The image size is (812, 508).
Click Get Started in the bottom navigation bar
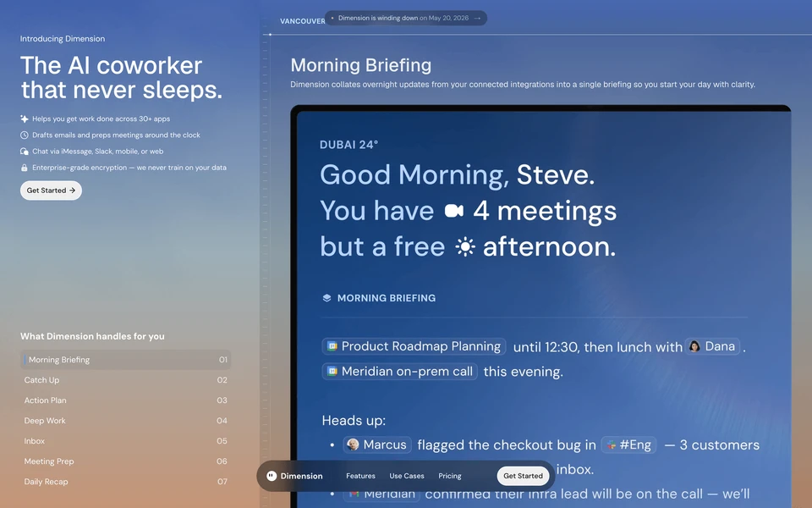point(523,476)
